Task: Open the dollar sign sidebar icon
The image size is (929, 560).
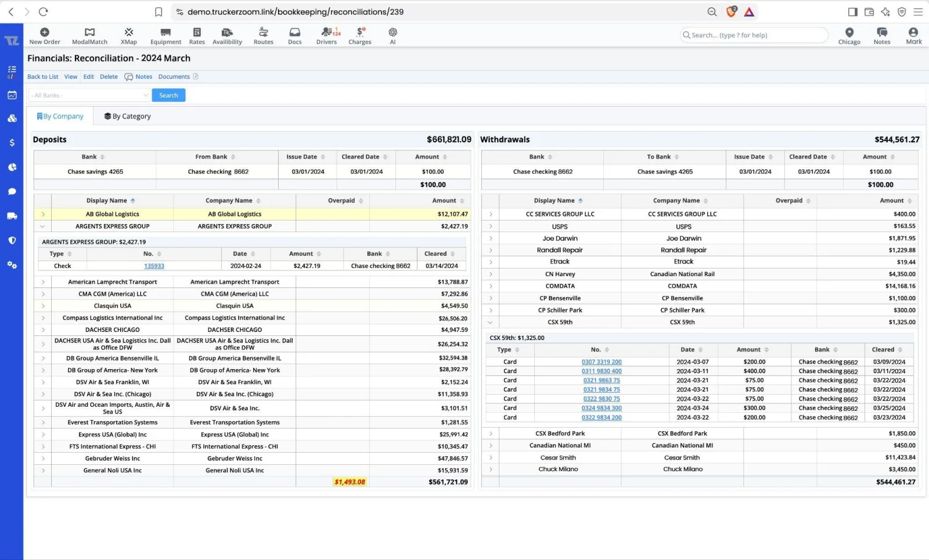Action: [x=12, y=142]
